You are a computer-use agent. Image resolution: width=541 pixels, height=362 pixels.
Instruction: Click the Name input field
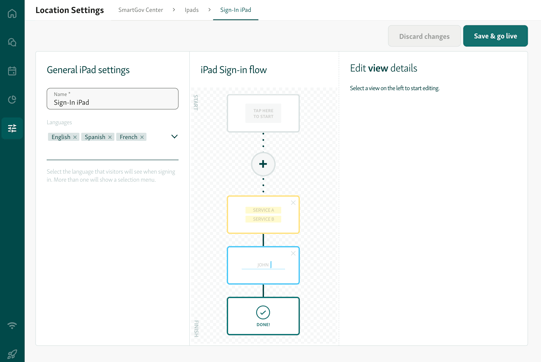112,99
